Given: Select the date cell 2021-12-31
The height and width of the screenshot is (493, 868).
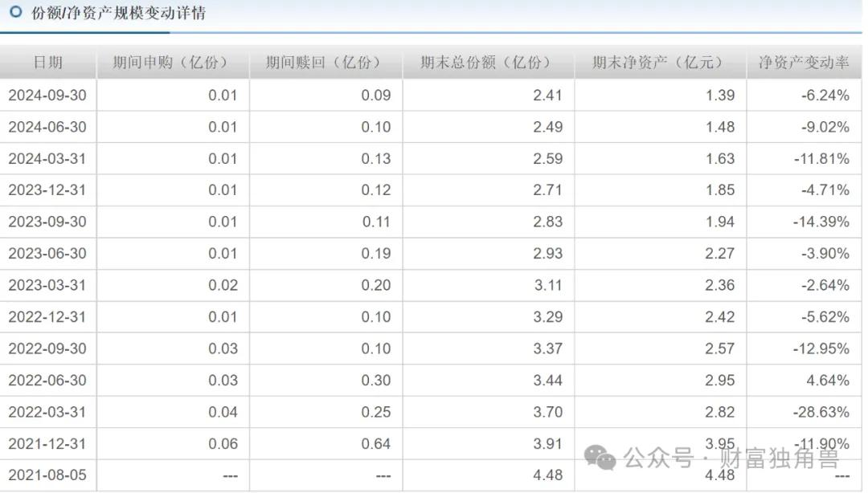Looking at the screenshot, I should (47, 444).
